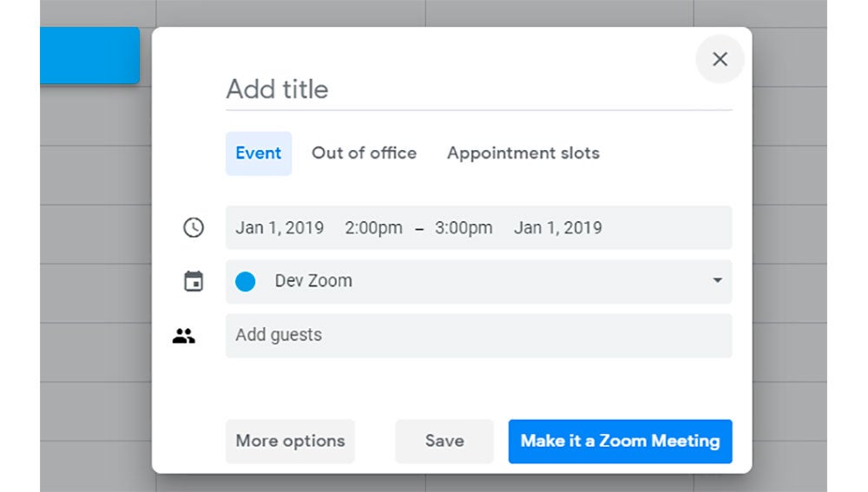Select the Event tab
This screenshot has height=492, width=868.
pos(259,154)
